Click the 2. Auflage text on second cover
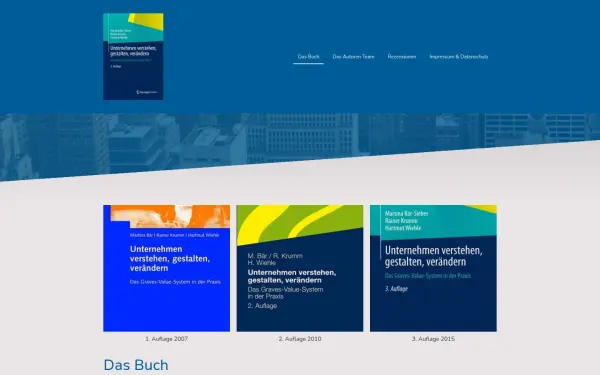This screenshot has width=600, height=375. (x=262, y=306)
